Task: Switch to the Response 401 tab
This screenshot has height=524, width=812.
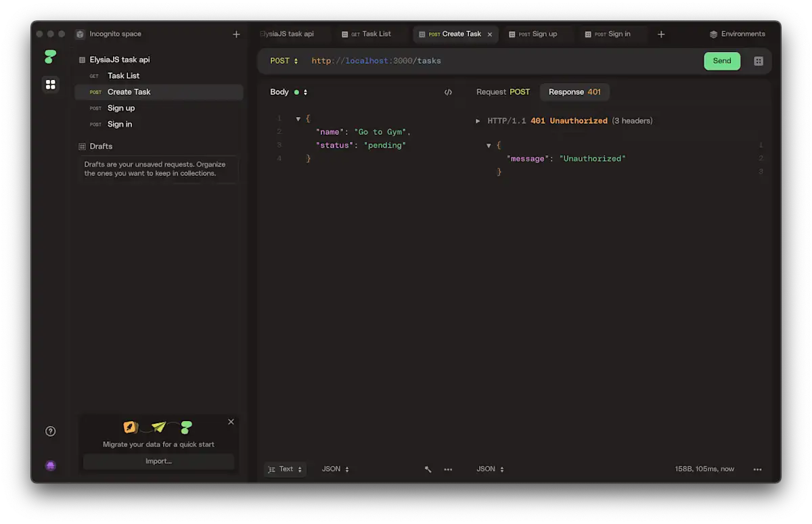Action: [x=574, y=92]
